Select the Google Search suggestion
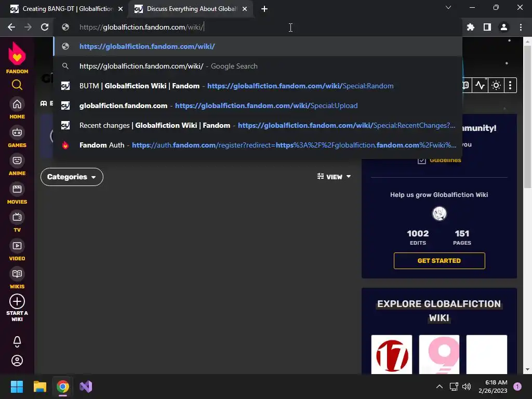The width and height of the screenshot is (532, 399). point(258,66)
